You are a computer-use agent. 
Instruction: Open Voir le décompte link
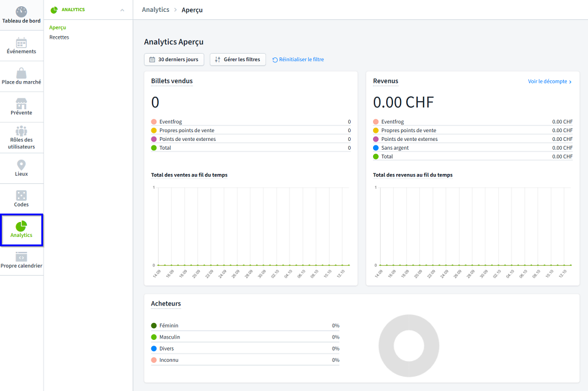pyautogui.click(x=549, y=82)
